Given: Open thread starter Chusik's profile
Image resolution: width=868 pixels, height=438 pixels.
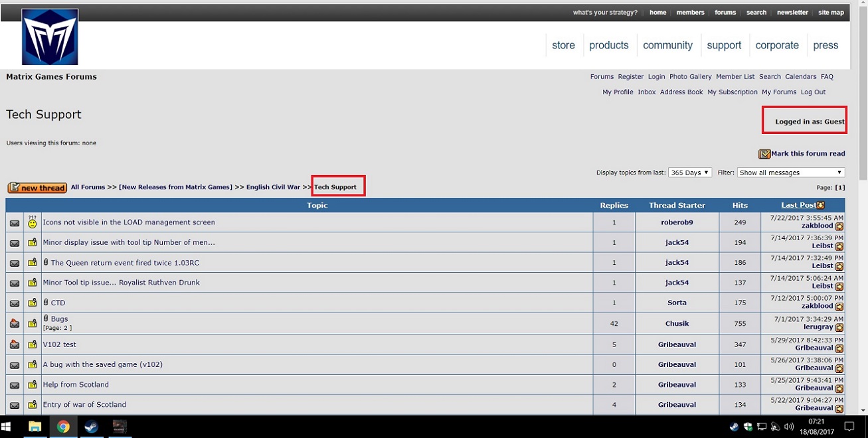Looking at the screenshot, I should (x=677, y=324).
